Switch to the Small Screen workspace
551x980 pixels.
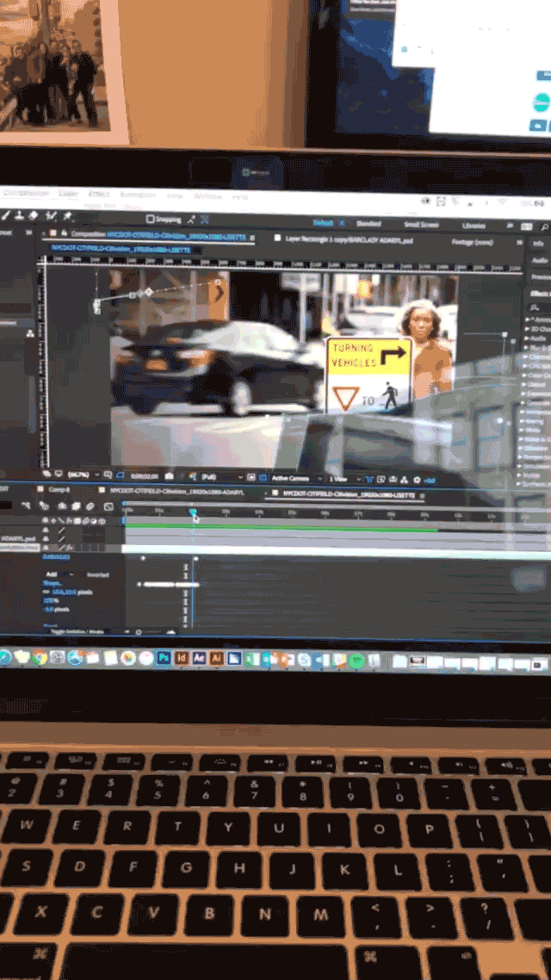pos(421,225)
